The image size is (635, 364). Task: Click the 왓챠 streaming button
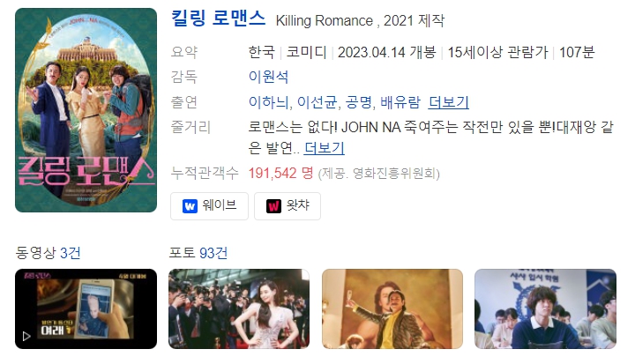[288, 206]
